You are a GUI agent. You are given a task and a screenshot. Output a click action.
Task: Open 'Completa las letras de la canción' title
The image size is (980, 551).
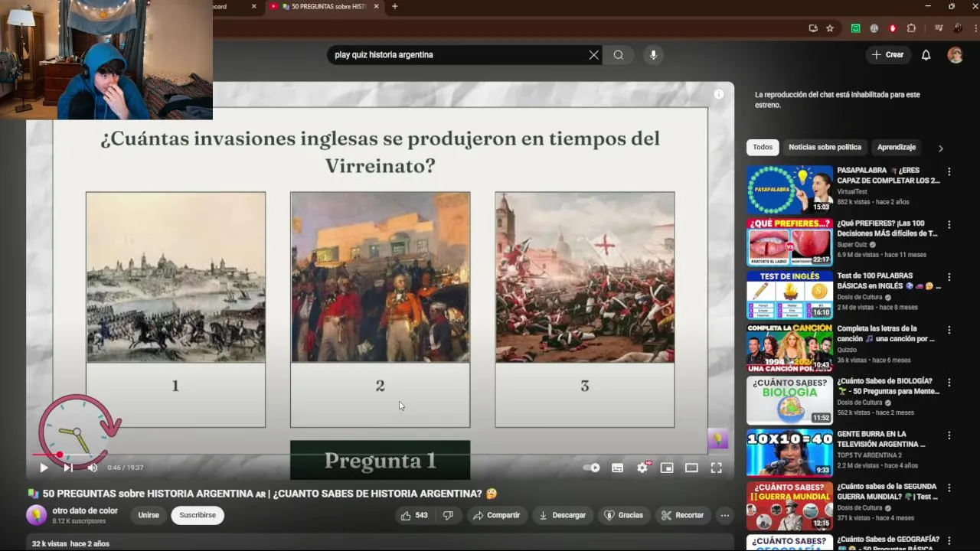coord(886,334)
